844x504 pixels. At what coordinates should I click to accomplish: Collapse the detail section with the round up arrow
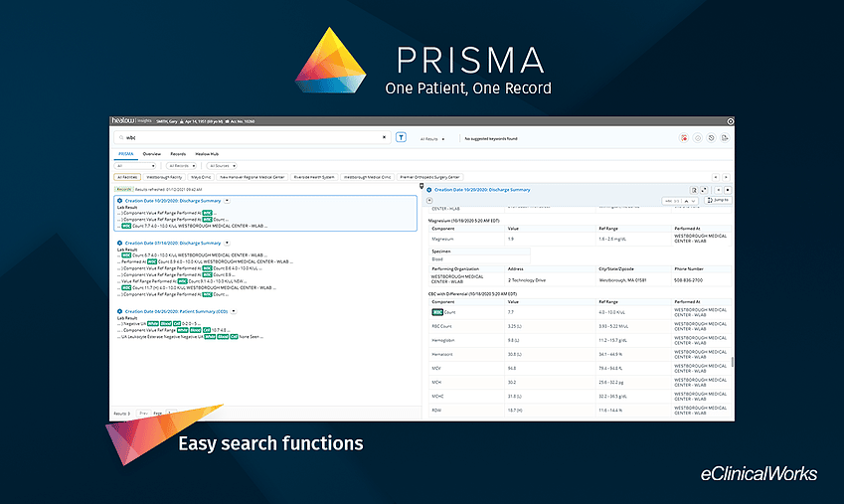pos(429,201)
